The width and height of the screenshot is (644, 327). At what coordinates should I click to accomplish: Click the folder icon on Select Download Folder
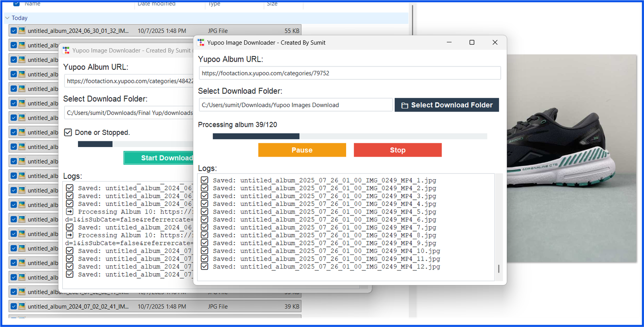[405, 105]
